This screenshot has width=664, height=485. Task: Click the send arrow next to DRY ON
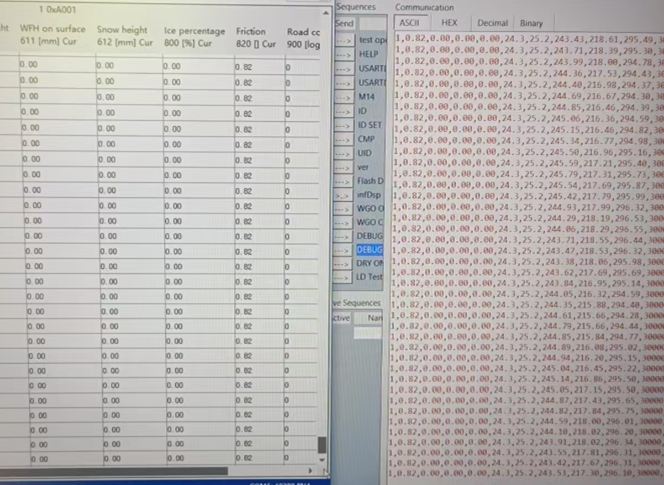[342, 264]
